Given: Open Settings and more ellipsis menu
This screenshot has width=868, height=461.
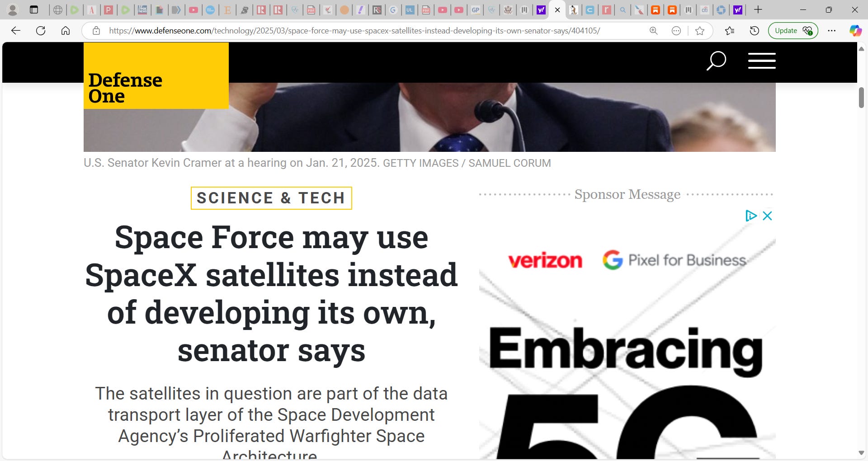Looking at the screenshot, I should tap(831, 31).
